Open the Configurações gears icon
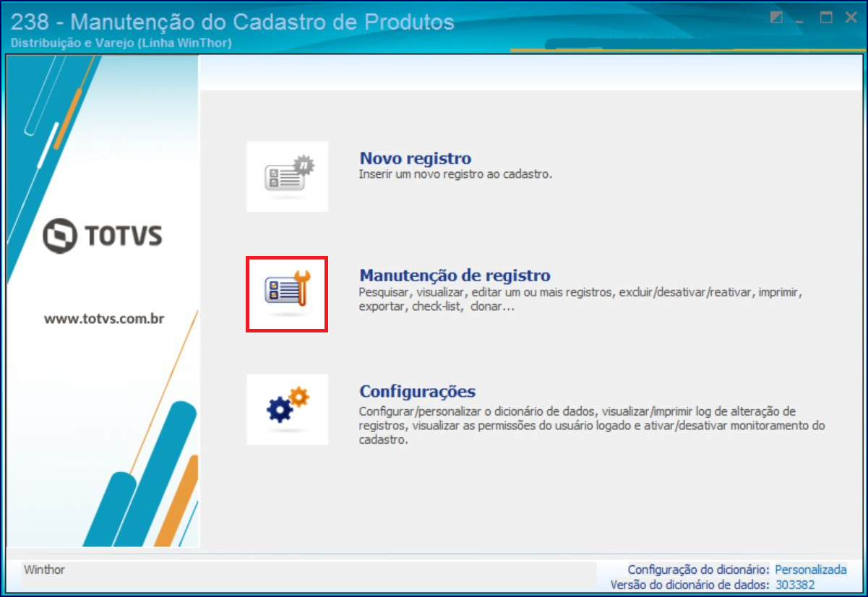 point(287,409)
